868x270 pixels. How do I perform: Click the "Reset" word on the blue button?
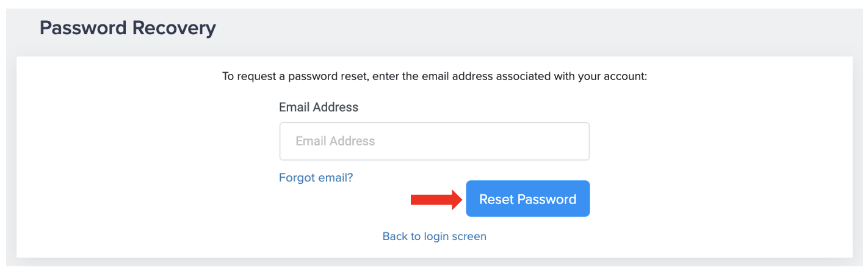point(496,199)
